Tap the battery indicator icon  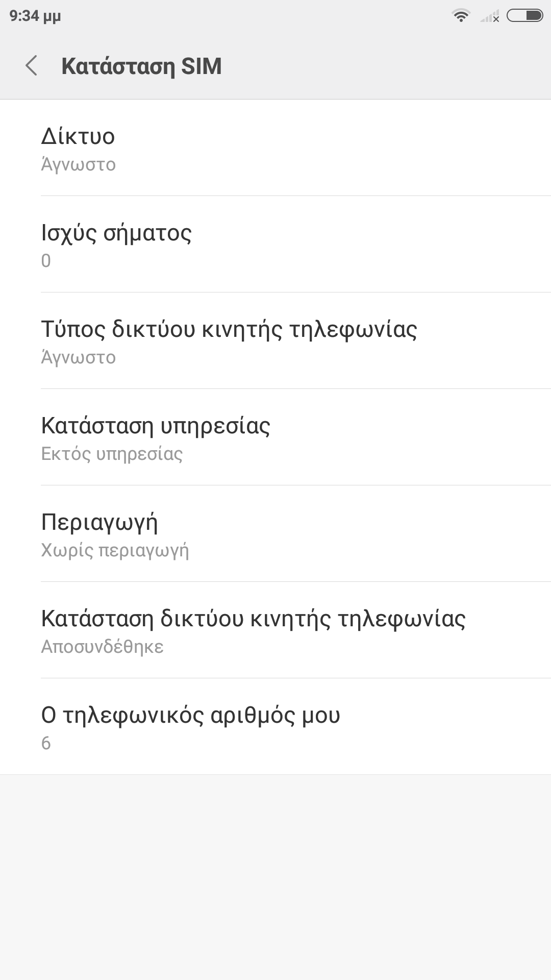point(524,16)
